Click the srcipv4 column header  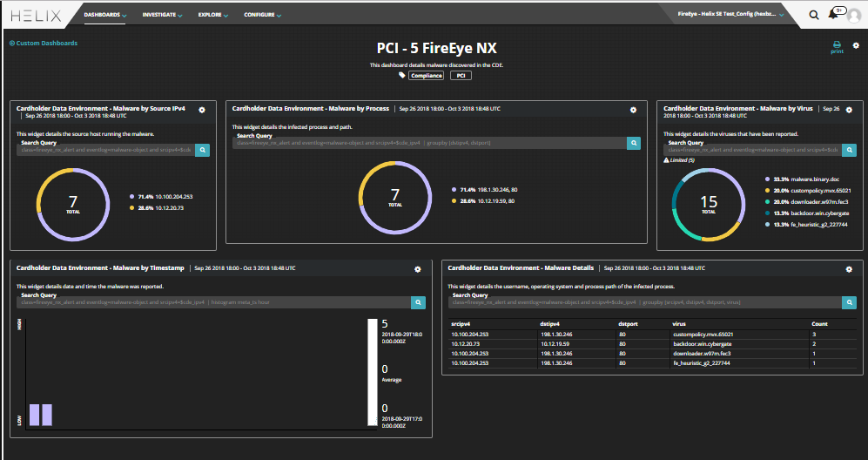coord(461,324)
